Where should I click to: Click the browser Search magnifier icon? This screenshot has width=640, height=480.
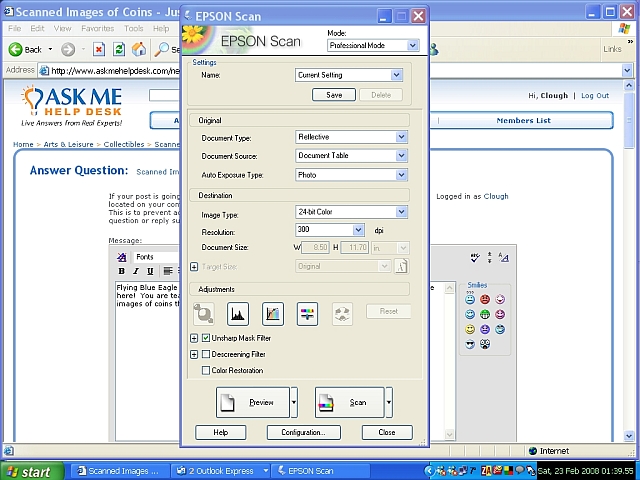tap(162, 49)
